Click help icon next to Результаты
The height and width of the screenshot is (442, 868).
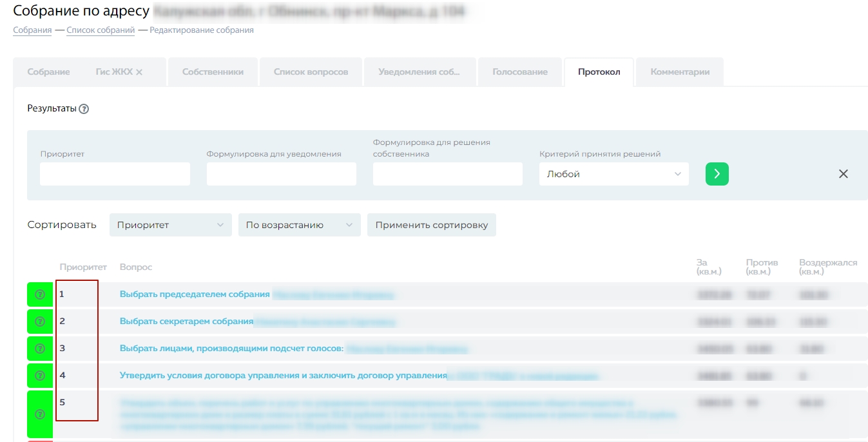click(x=84, y=109)
